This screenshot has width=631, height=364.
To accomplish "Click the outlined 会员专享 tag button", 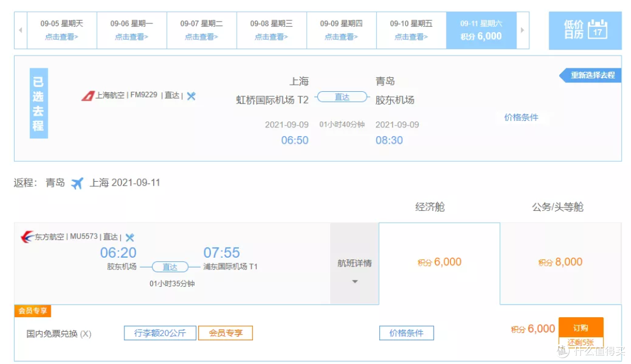I will click(226, 333).
